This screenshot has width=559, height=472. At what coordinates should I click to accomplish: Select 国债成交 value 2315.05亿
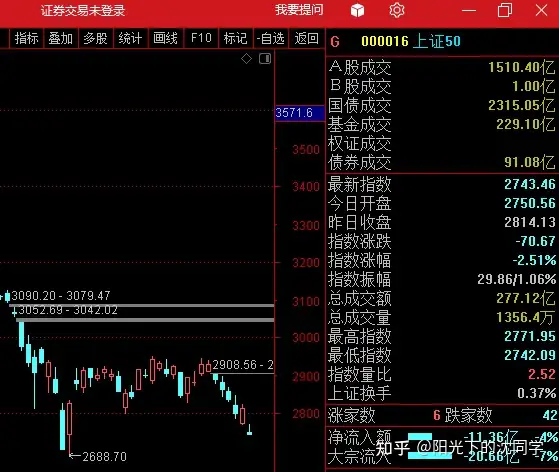tap(522, 106)
